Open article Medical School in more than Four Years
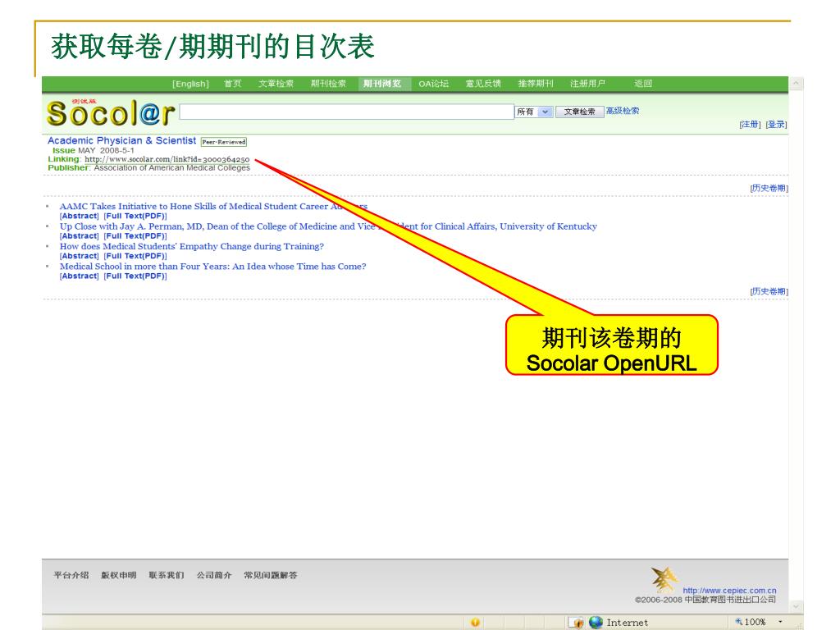840x630 pixels. [212, 267]
